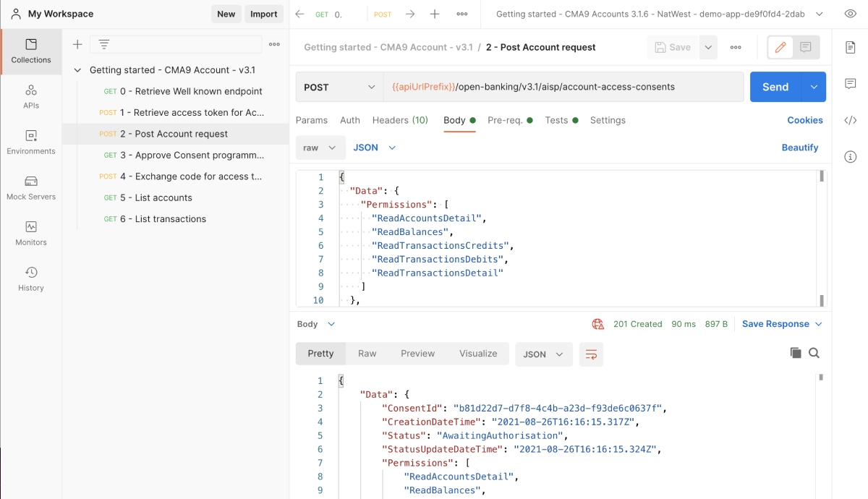Copy the response with the copy icon

(796, 353)
